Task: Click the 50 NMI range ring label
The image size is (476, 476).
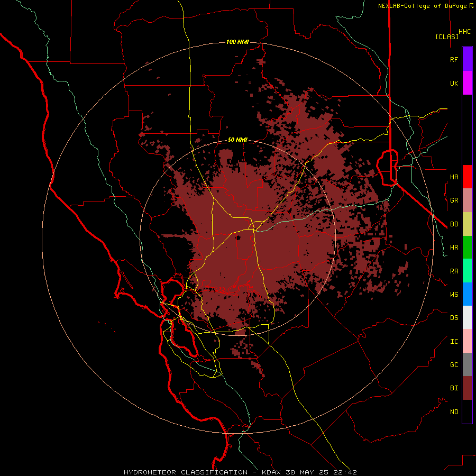Action: click(237, 140)
